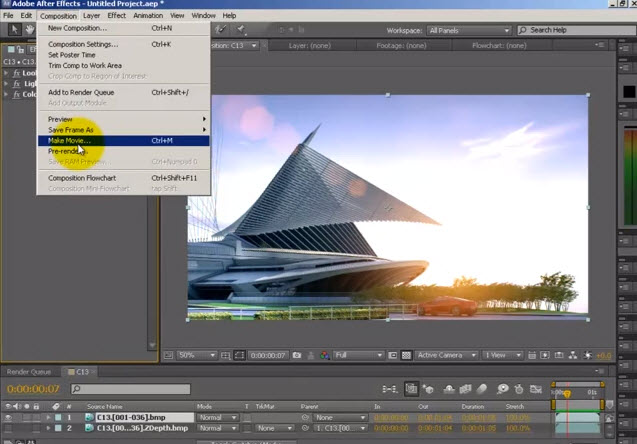
Task: Choose Make Movie... menu entry
Action: [124, 141]
